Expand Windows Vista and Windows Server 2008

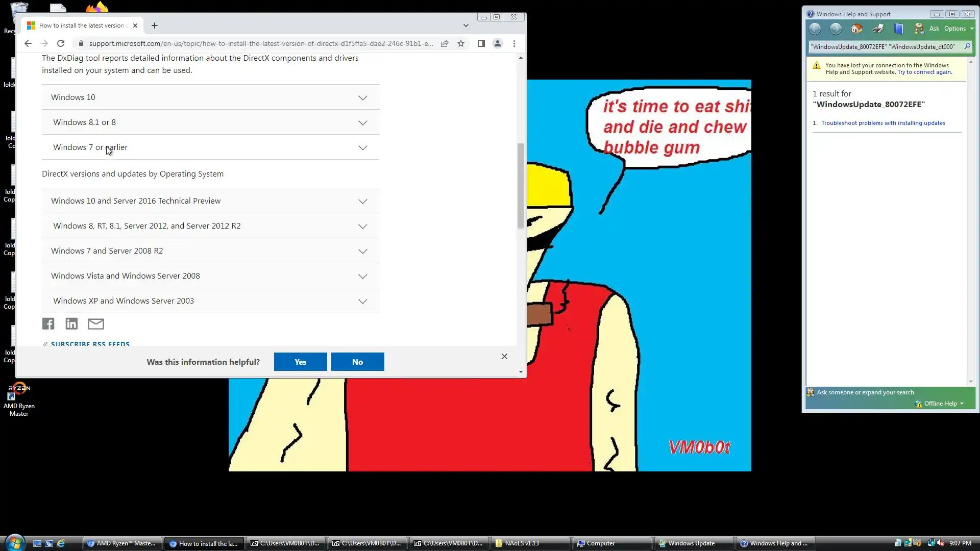pyautogui.click(x=210, y=276)
